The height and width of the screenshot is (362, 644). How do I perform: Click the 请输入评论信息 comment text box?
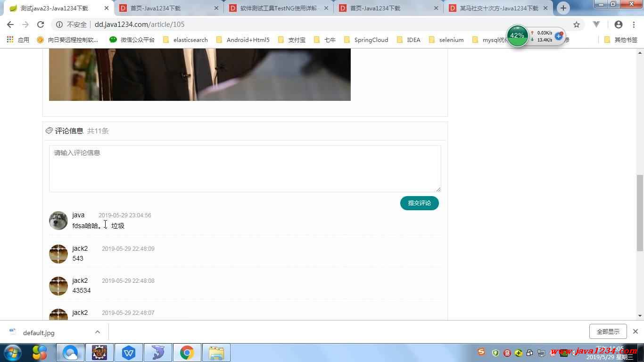245,168
